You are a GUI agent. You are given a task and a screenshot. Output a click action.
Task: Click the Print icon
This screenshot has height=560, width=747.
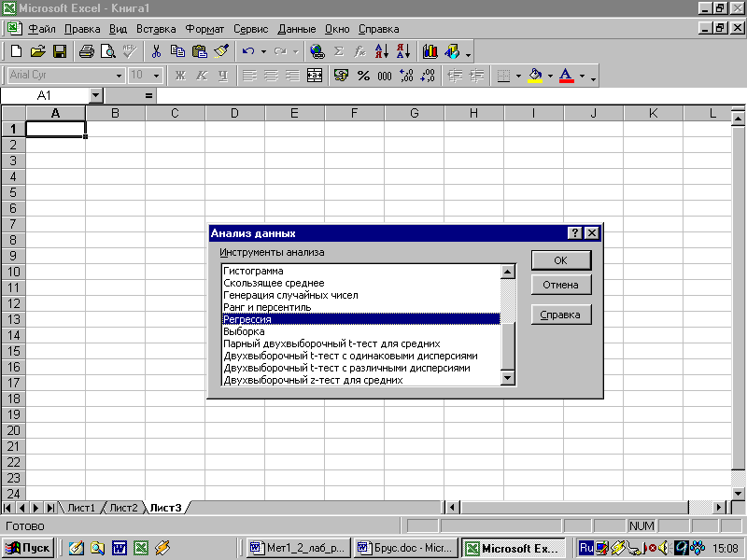click(x=86, y=51)
